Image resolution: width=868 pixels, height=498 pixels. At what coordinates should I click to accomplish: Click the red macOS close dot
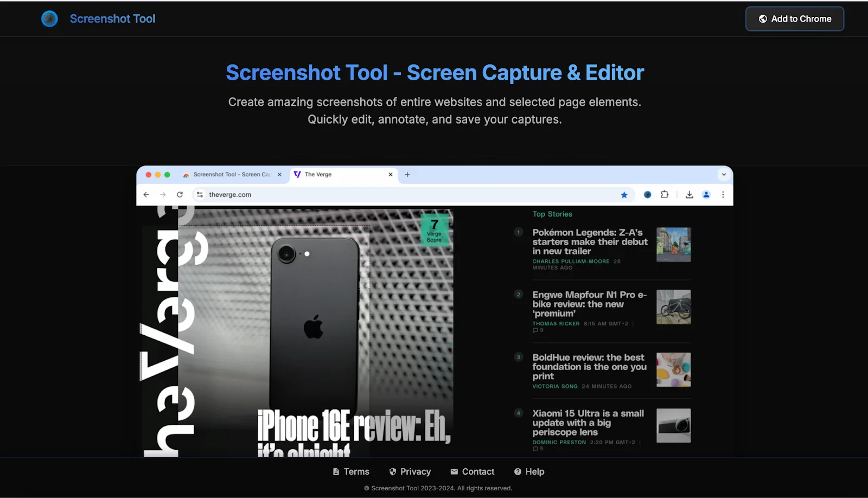(149, 175)
